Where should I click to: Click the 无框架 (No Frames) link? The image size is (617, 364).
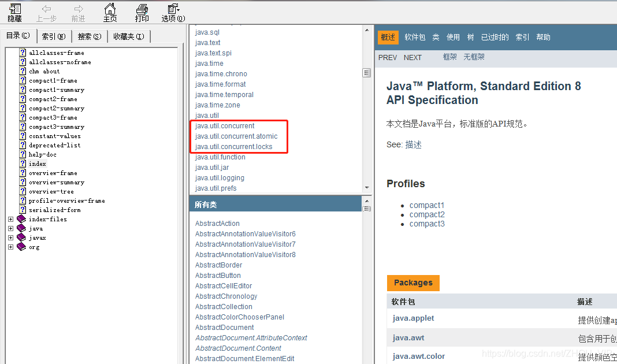pyautogui.click(x=474, y=57)
